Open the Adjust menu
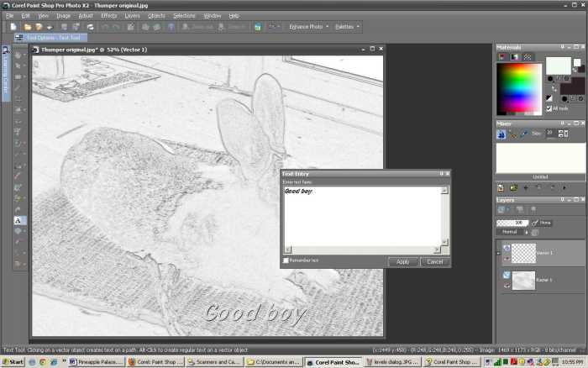Image resolution: width=588 pixels, height=368 pixels. [x=86, y=16]
